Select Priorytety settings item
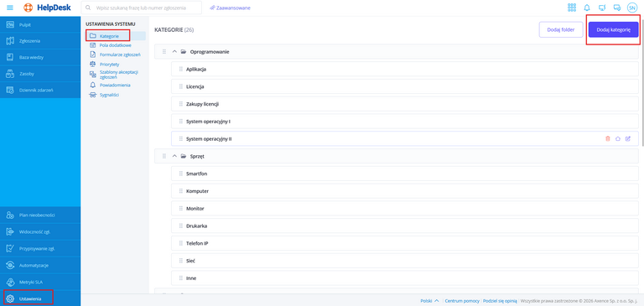 coord(104,64)
